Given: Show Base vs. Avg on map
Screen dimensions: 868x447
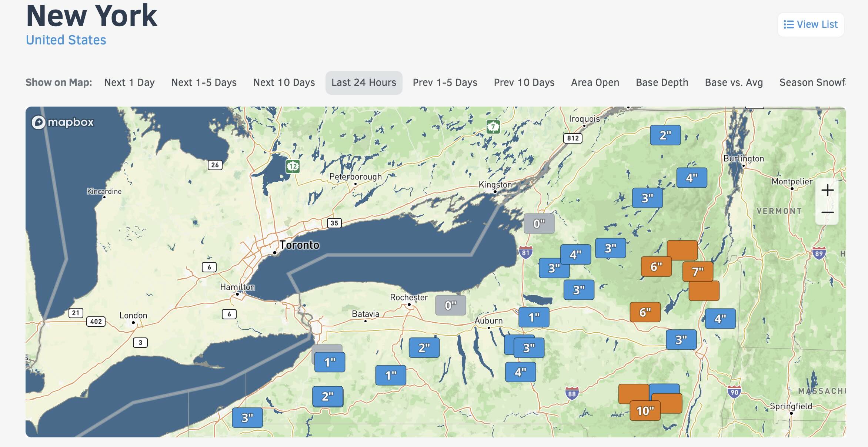Looking at the screenshot, I should pyautogui.click(x=734, y=83).
